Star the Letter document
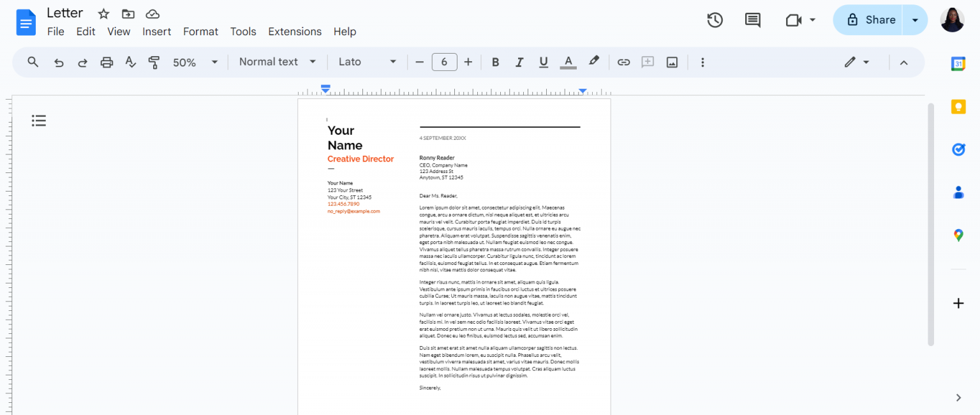The width and height of the screenshot is (980, 415). (x=103, y=13)
